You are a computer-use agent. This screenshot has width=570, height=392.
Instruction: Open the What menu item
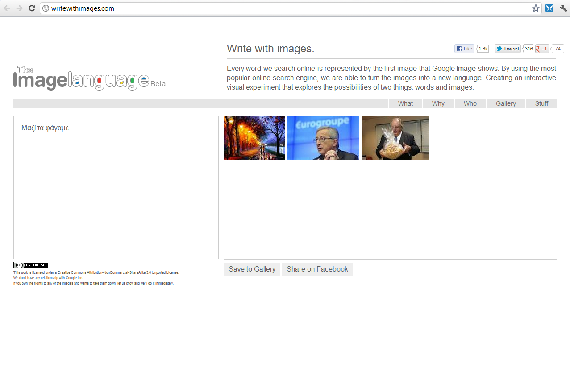click(405, 103)
